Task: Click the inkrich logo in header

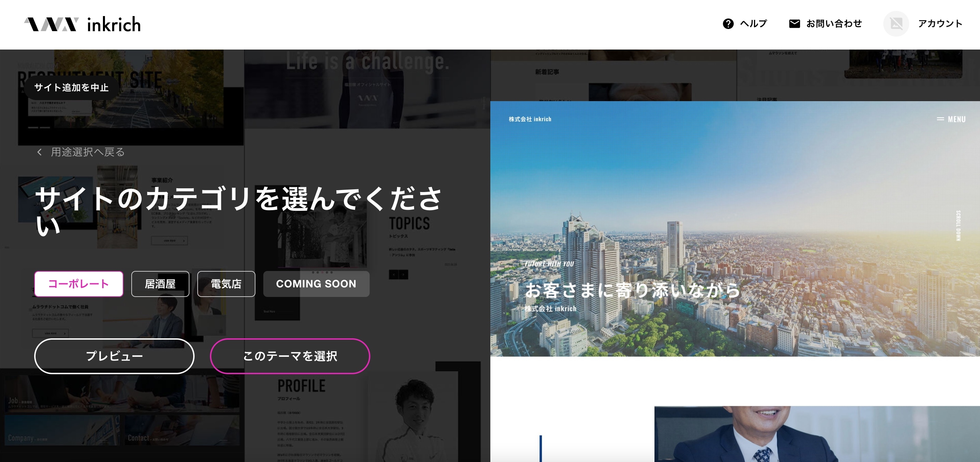Action: 82,24
